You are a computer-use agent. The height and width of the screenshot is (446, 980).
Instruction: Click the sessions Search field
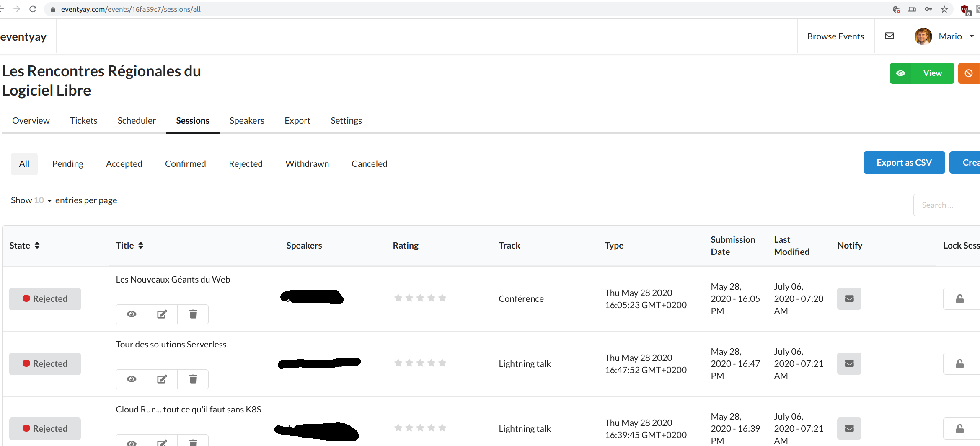946,205
